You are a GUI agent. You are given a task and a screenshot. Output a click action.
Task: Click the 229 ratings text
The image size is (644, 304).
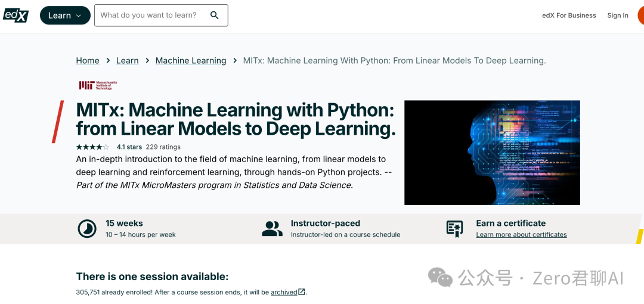pos(163,147)
